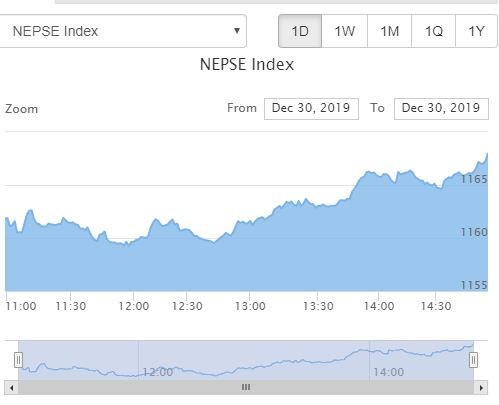Click the 14:30 x-axis label
Screen dimensions: 499x405
436,306
